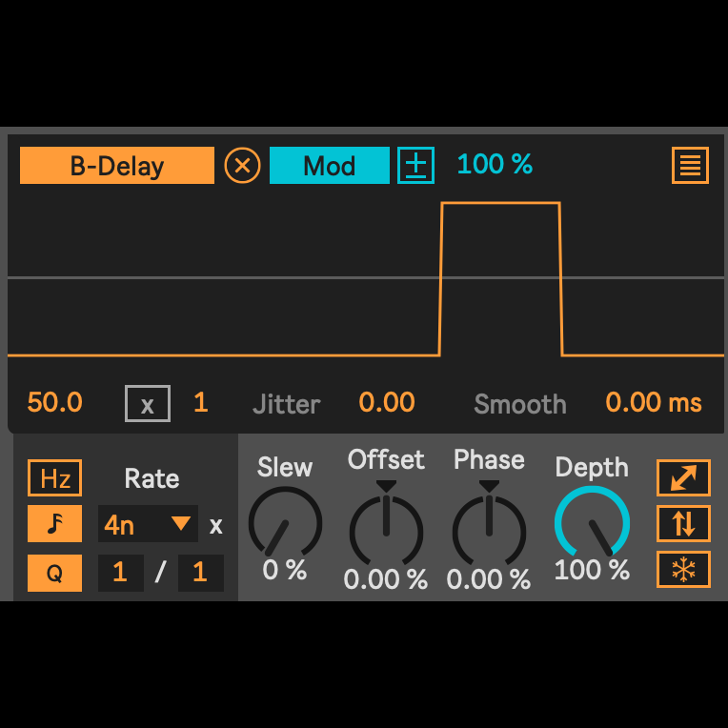The image size is (728, 728).
Task: Click the unmap X circle icon
Action: pos(242,166)
